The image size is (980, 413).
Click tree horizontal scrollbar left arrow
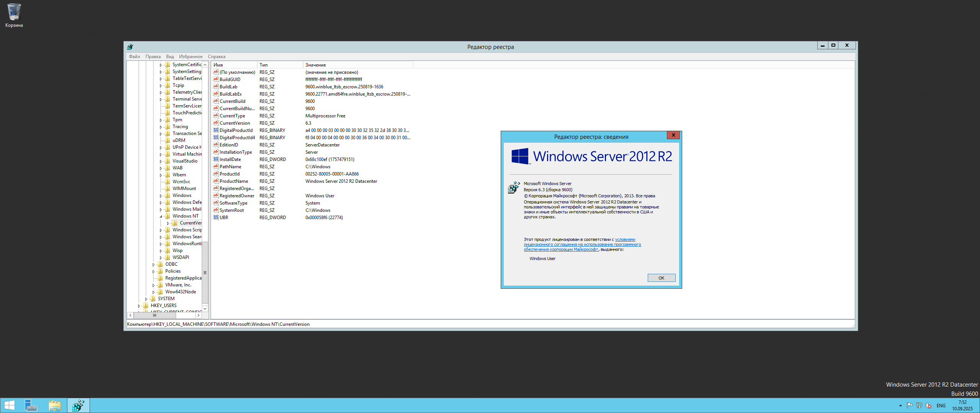[131, 315]
